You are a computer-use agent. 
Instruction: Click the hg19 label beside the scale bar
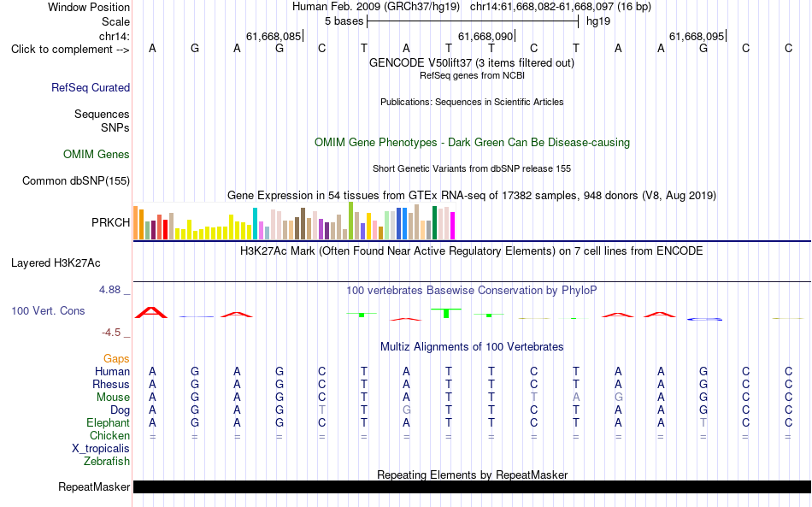pos(598,21)
